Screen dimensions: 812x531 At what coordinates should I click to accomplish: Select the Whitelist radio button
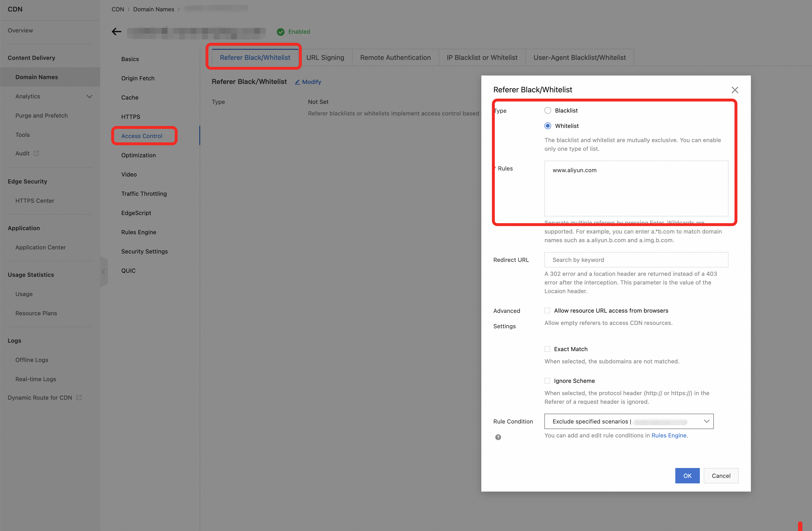coord(548,126)
